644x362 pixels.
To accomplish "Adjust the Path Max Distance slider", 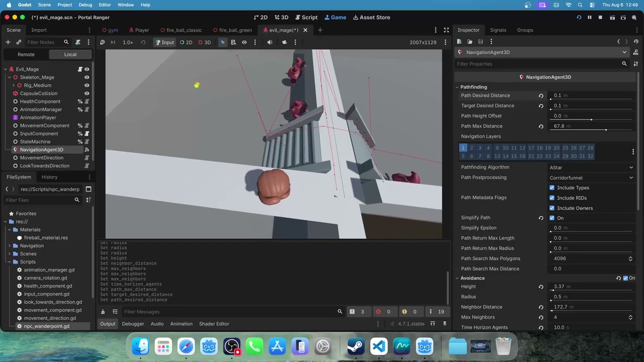I will [x=592, y=130].
